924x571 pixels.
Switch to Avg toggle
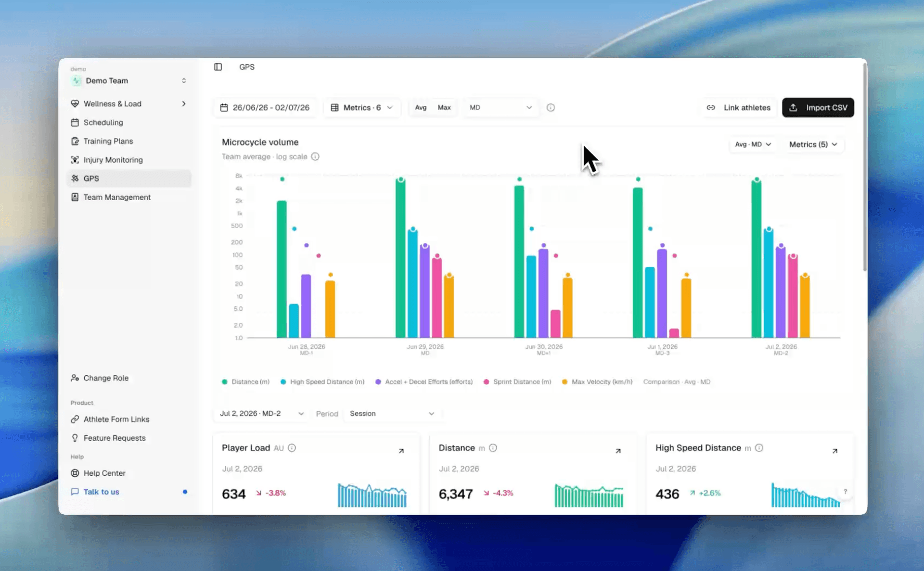pyautogui.click(x=421, y=107)
